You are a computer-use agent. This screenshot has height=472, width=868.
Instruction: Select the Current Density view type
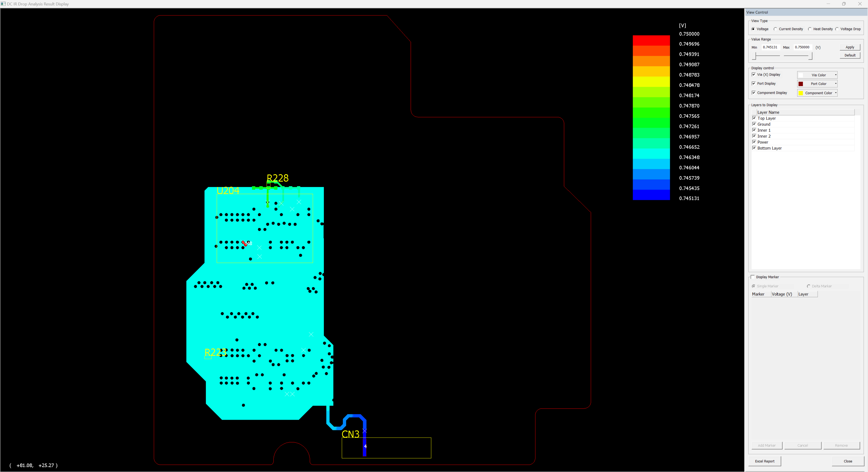click(x=775, y=29)
